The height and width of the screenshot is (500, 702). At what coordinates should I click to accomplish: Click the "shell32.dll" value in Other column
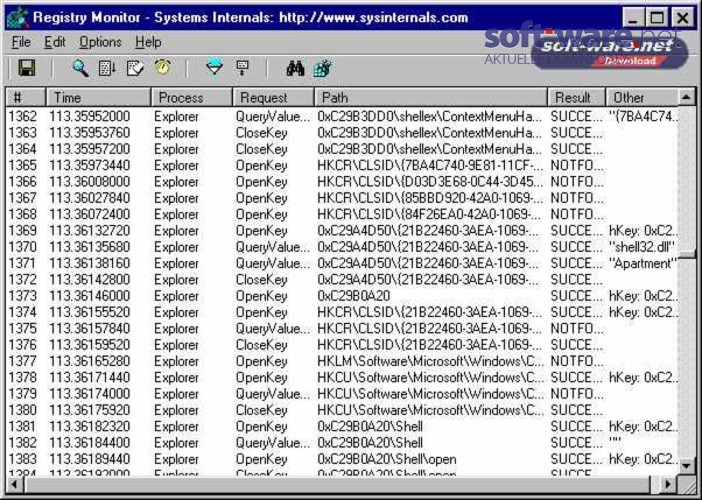(x=642, y=247)
